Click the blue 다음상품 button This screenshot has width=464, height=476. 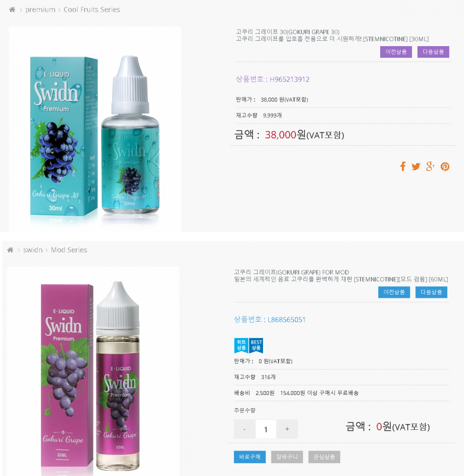point(431,292)
